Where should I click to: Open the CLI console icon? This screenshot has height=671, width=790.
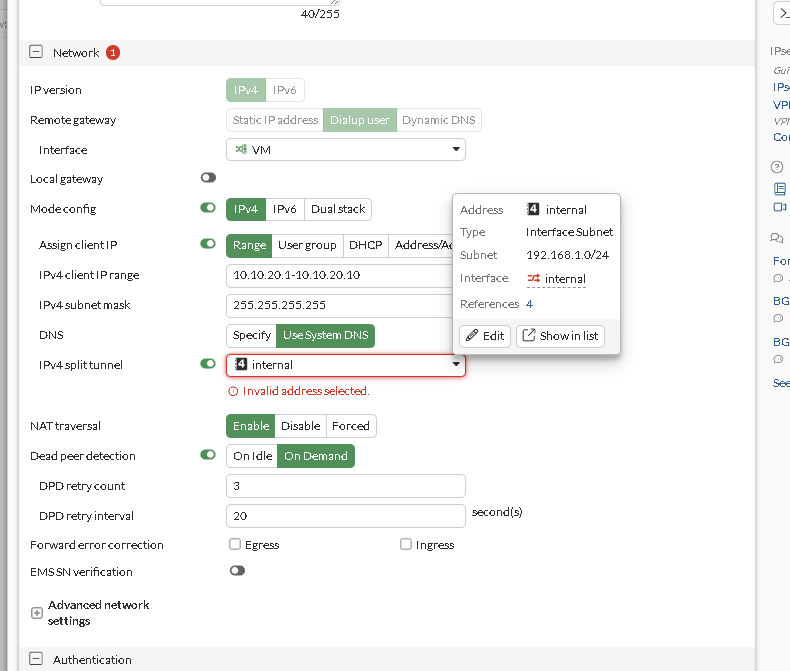point(784,12)
